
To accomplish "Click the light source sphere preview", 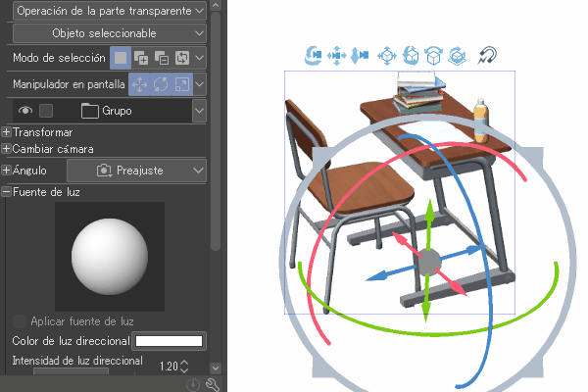I will pyautogui.click(x=110, y=257).
